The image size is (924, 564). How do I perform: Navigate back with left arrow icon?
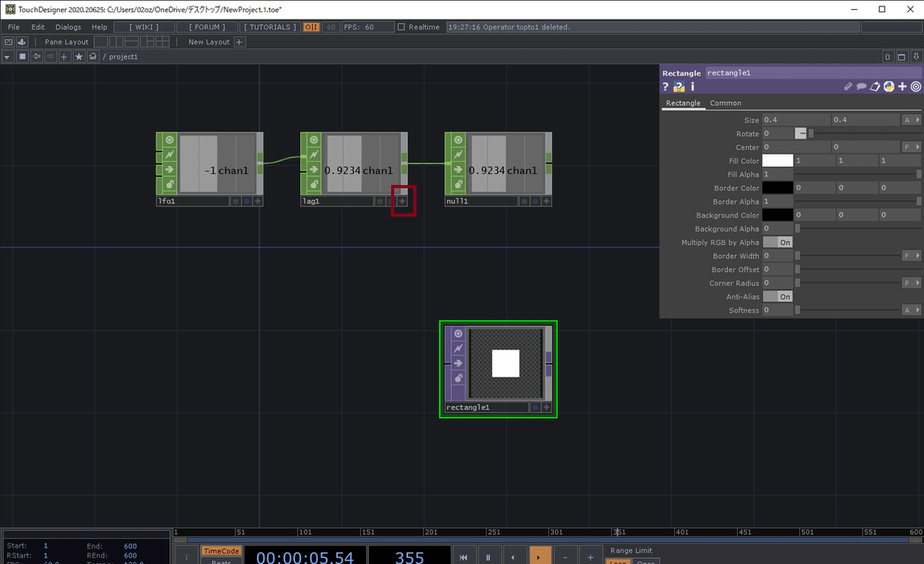[36, 57]
